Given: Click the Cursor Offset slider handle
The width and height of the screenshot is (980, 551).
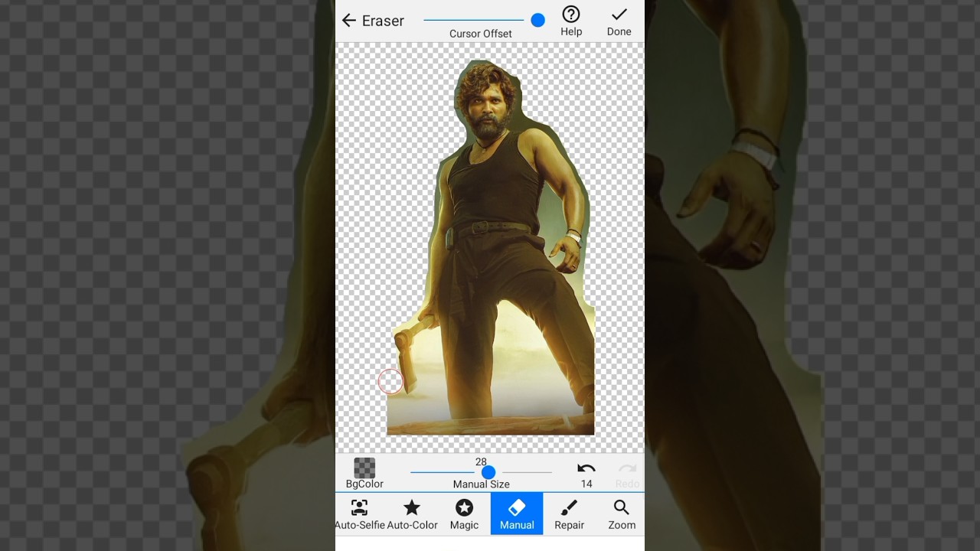Looking at the screenshot, I should click(538, 21).
